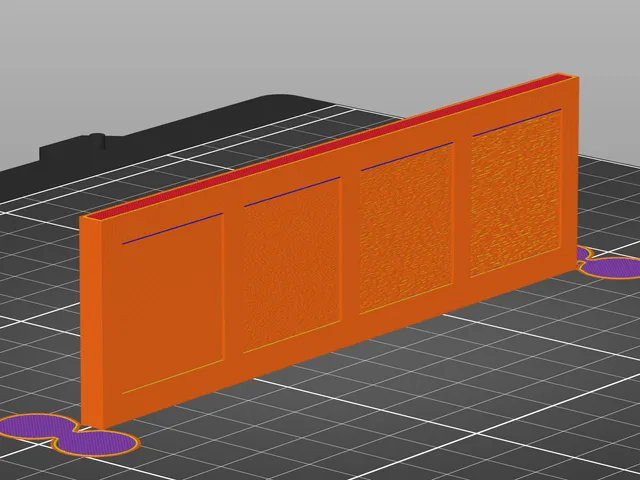
Task: Click the small cylindrical knob on bed edge
Action: [x=97, y=141]
